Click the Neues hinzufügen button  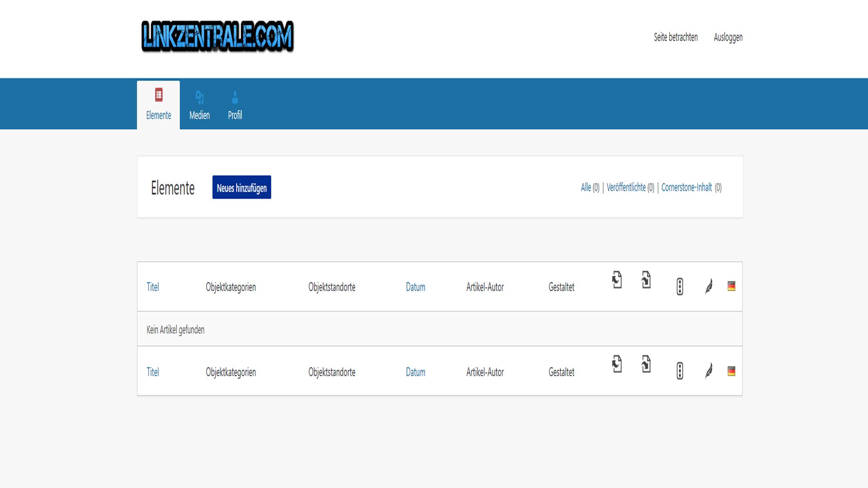242,188
